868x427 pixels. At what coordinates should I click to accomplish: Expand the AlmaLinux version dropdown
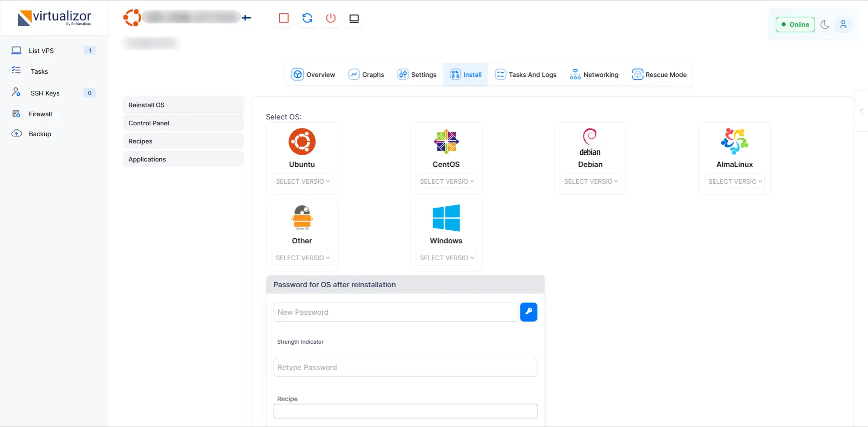pos(734,181)
